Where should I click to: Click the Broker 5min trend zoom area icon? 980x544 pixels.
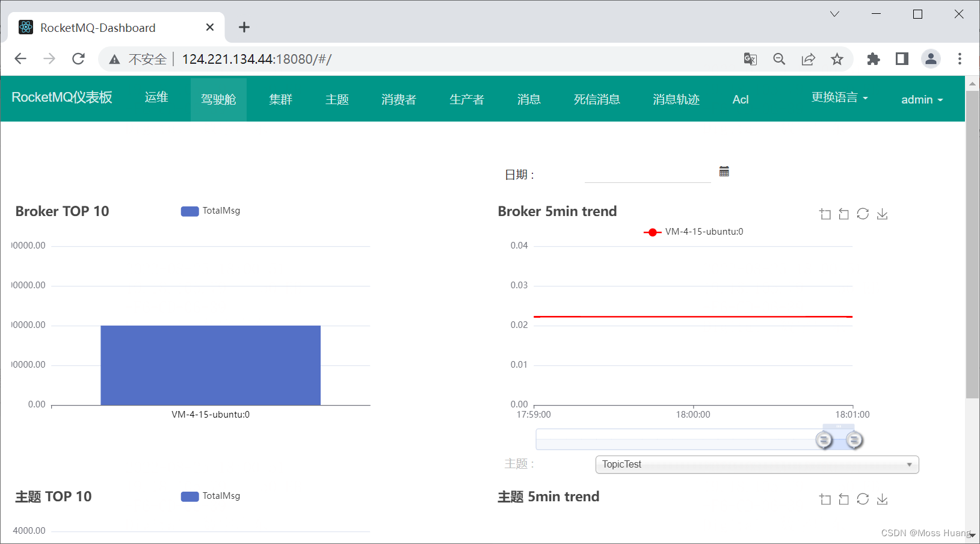(x=825, y=214)
